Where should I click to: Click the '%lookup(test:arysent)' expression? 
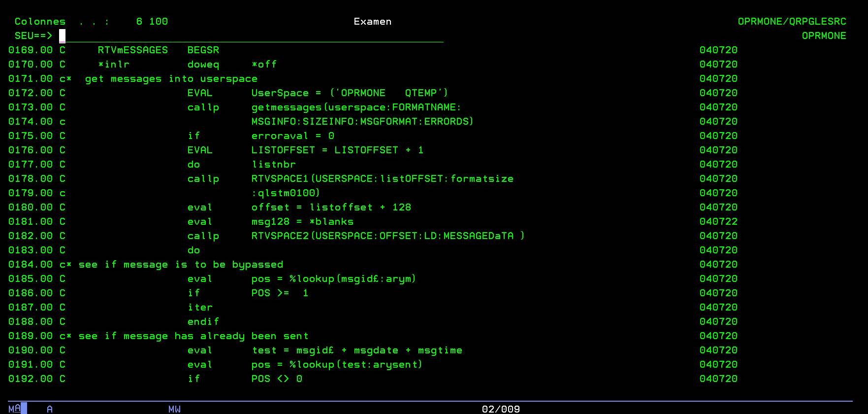pyautogui.click(x=355, y=365)
